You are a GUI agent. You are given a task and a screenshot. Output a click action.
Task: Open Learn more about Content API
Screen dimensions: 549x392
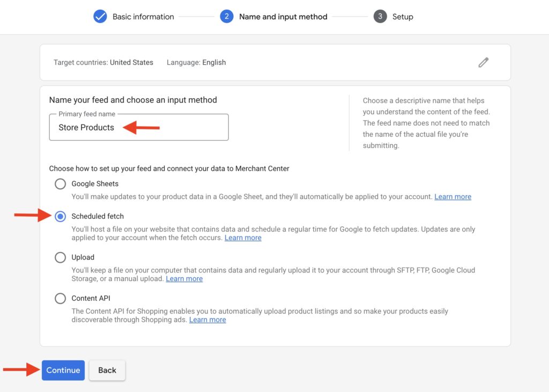pos(207,320)
